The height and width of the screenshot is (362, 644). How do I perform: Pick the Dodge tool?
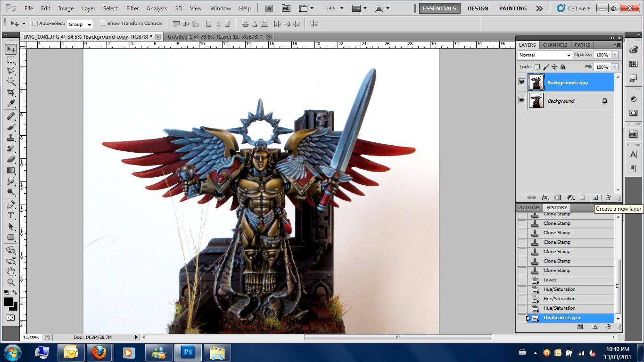point(11,192)
